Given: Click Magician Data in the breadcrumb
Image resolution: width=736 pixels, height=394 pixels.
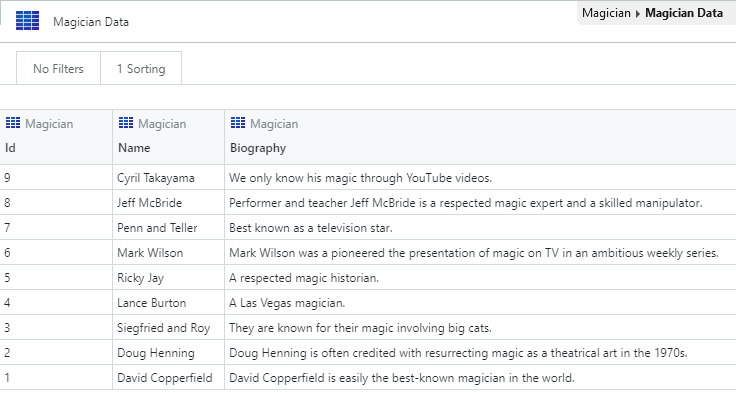Looking at the screenshot, I should [684, 13].
